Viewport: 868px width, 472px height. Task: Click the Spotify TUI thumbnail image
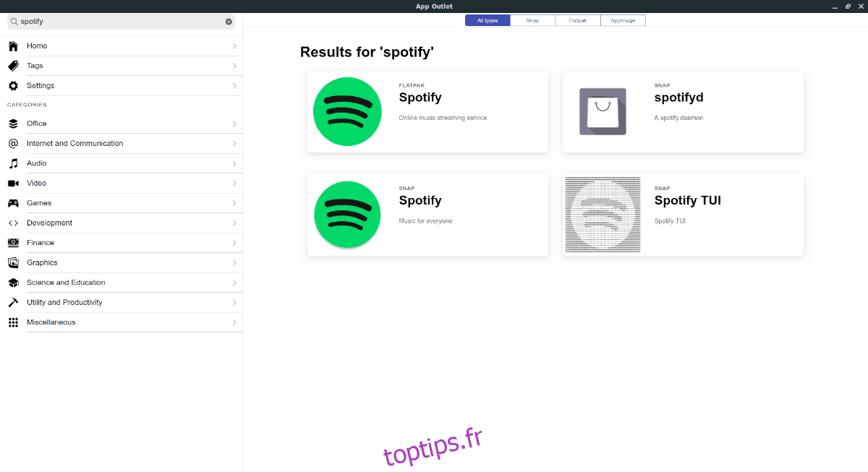[x=603, y=215]
